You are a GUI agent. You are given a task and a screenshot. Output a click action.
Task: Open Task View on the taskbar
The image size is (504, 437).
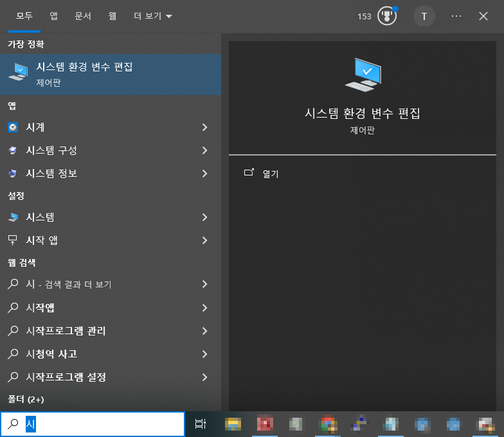[201, 424]
